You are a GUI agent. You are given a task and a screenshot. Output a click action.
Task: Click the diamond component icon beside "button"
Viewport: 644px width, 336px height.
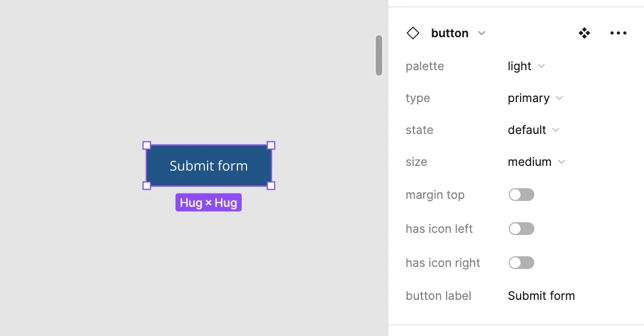tap(413, 33)
